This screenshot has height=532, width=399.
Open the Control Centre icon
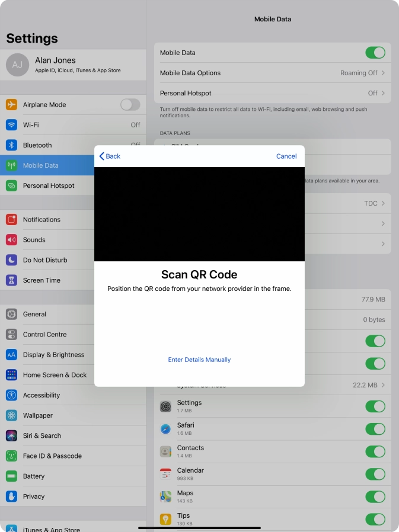click(x=11, y=334)
